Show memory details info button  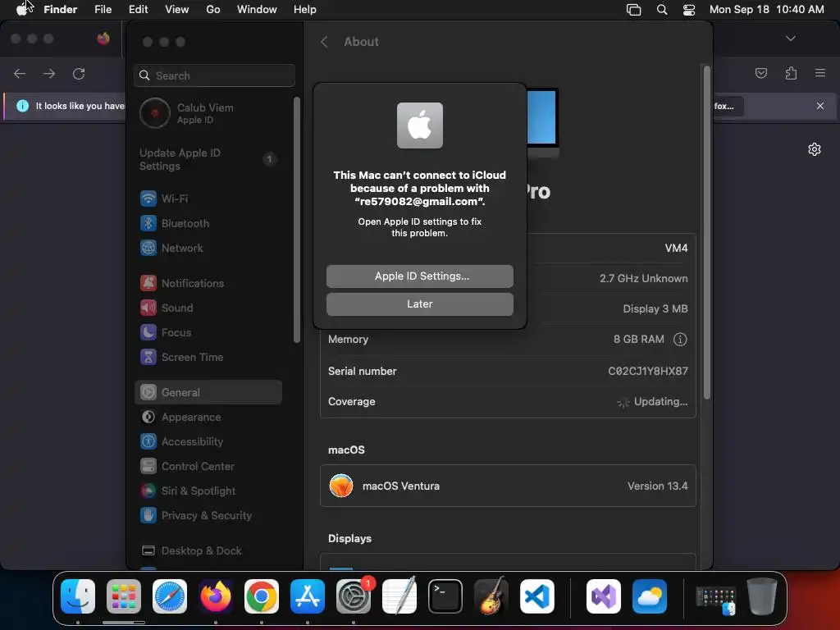click(x=680, y=339)
